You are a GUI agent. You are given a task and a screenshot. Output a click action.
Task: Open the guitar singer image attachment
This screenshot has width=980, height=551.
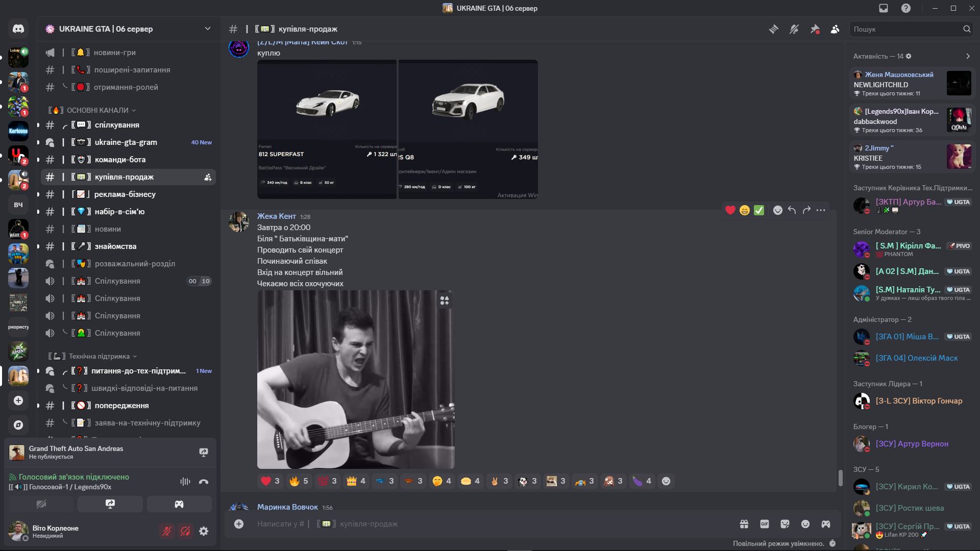coord(356,380)
